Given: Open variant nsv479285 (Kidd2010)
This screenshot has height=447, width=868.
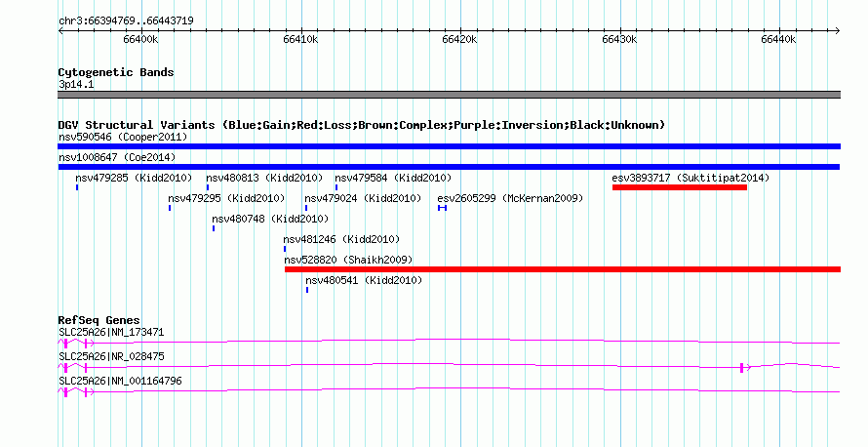Looking at the screenshot, I should [x=134, y=178].
